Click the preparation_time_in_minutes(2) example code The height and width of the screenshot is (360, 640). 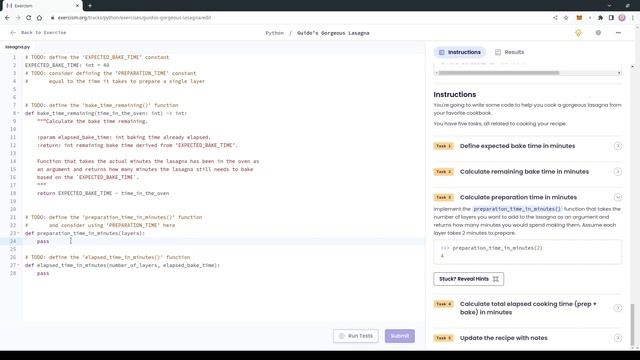(497, 248)
